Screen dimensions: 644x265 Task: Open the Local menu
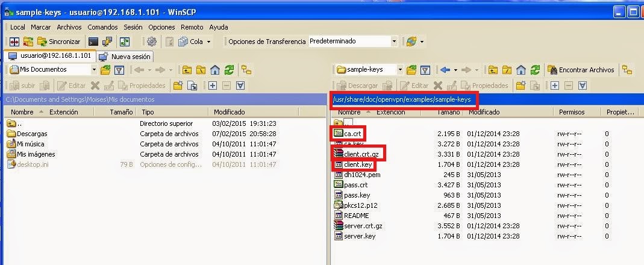[17, 27]
